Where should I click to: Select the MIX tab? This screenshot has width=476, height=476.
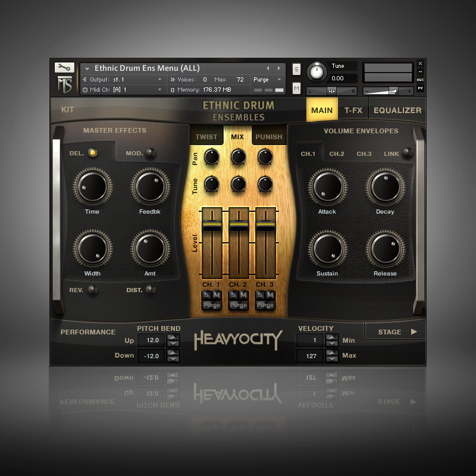click(237, 137)
